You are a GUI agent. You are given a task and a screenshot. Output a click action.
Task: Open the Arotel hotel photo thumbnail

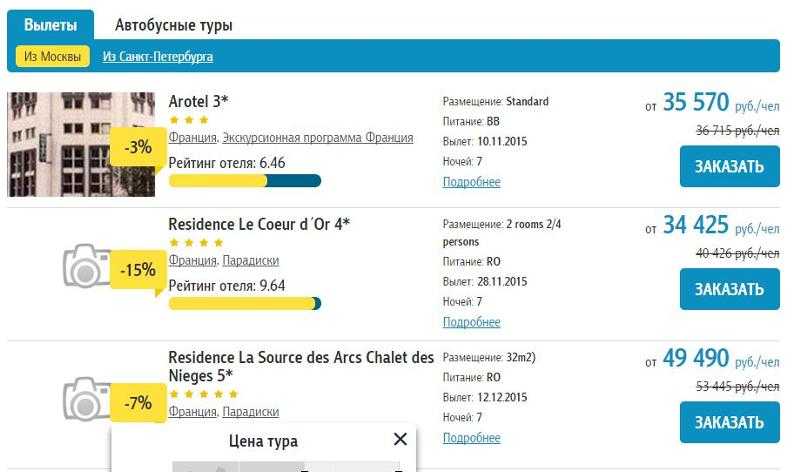point(81,144)
